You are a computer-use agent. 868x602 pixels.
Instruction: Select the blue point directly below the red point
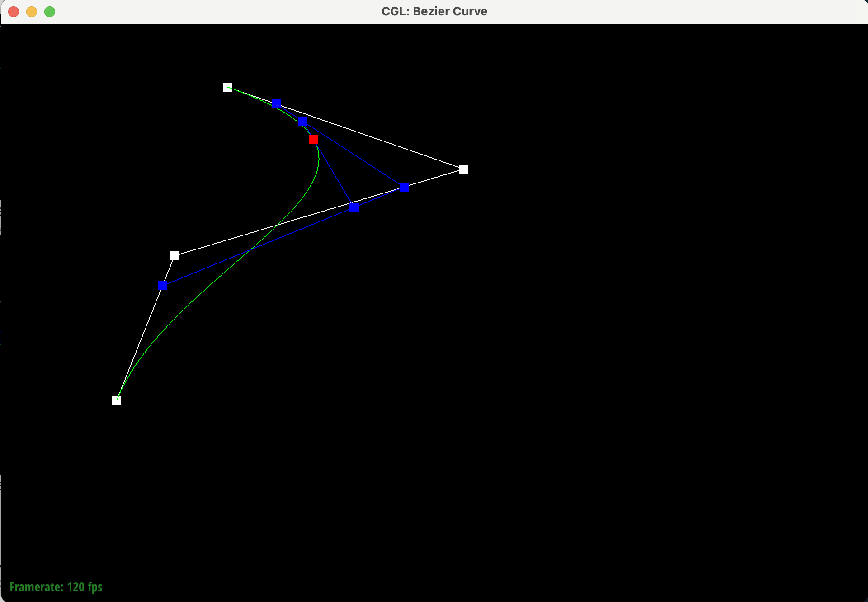[x=354, y=207]
